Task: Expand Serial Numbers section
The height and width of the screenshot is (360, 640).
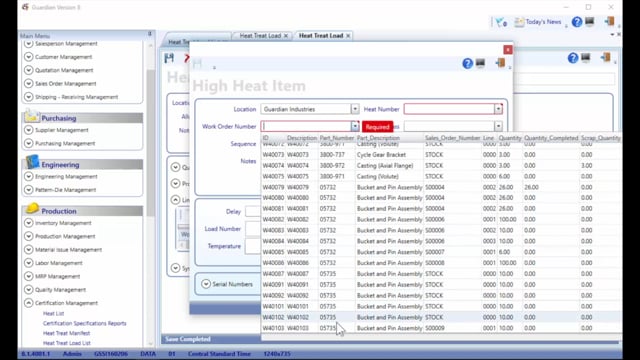Action: point(206,284)
